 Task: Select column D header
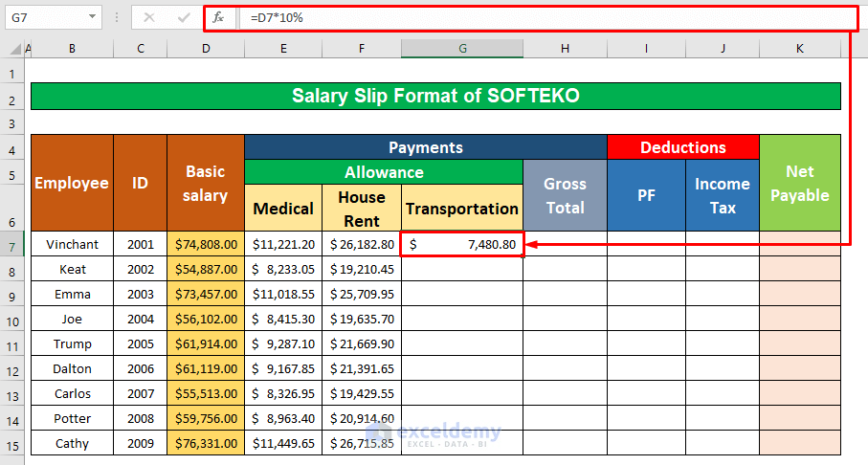205,49
